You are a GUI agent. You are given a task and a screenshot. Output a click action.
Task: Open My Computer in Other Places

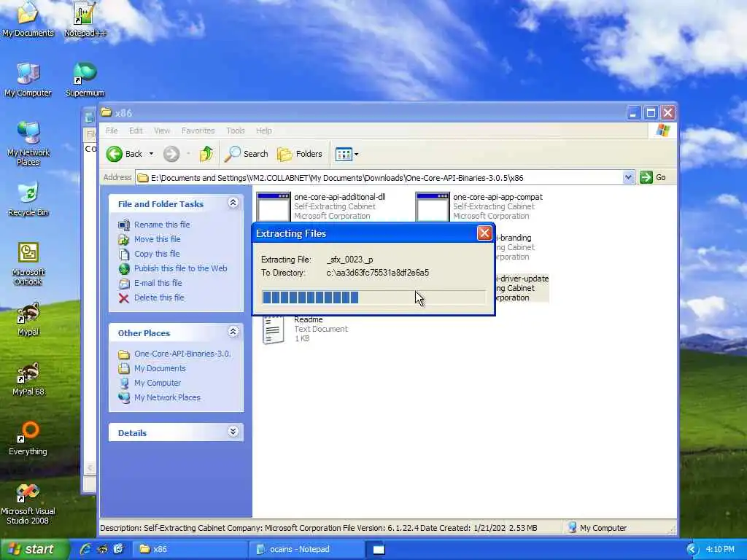pos(158,383)
